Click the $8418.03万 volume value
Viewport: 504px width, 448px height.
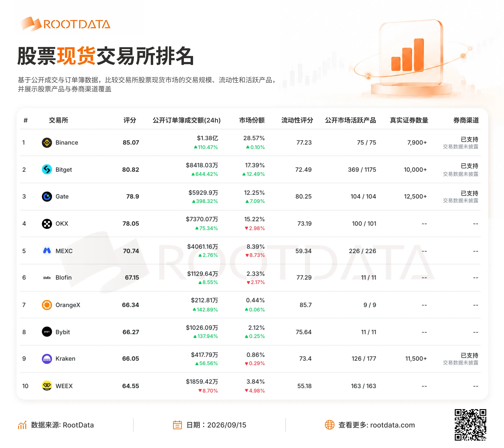pyautogui.click(x=202, y=165)
